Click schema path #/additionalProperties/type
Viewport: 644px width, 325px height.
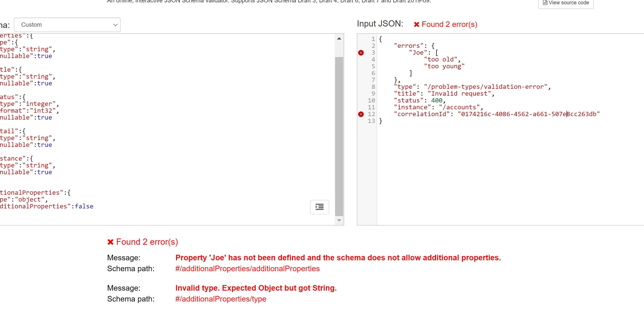[221, 299]
